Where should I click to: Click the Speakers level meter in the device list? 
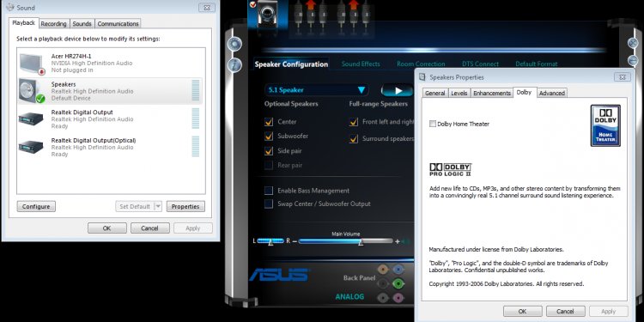196,91
